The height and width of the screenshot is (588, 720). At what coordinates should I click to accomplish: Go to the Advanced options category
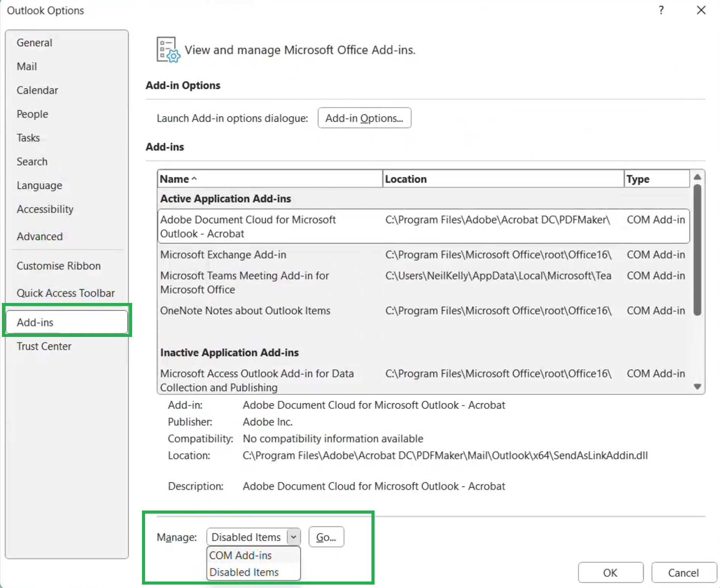tap(40, 236)
